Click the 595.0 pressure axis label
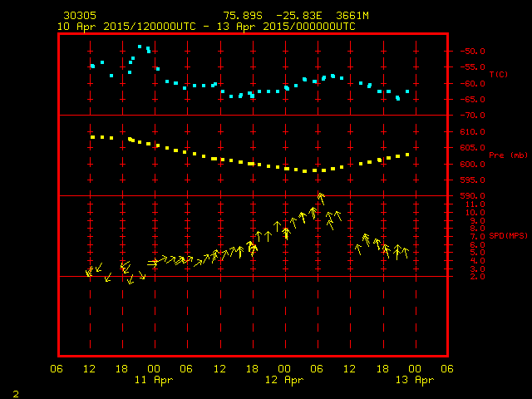This screenshot has width=532, height=399. coord(472,180)
